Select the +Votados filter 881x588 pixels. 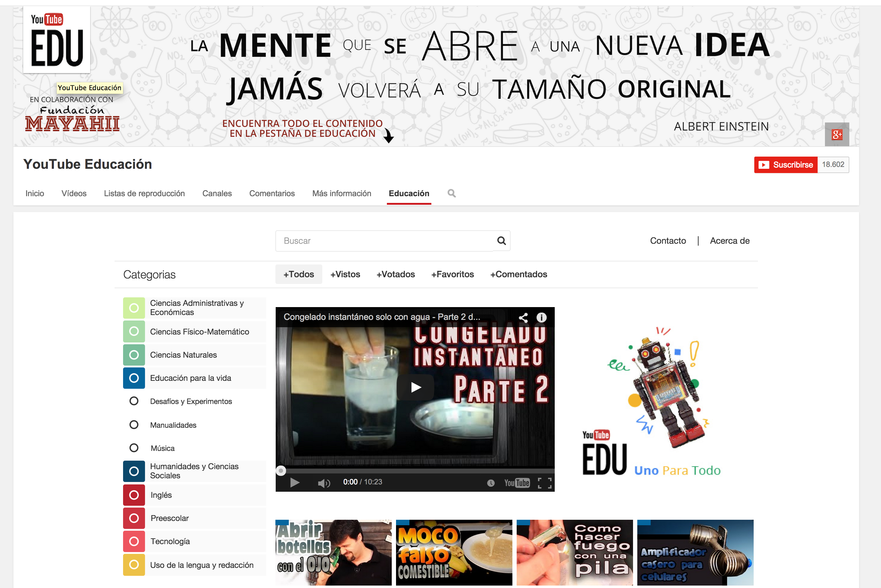click(x=395, y=275)
